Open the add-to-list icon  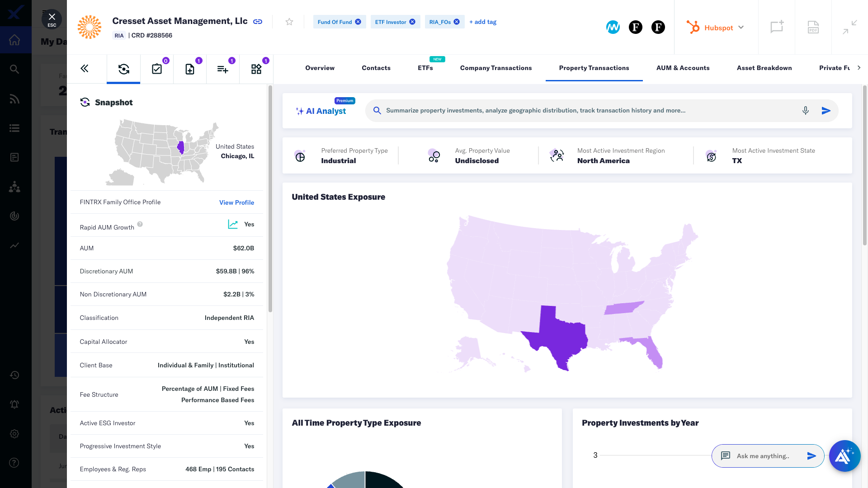click(223, 69)
